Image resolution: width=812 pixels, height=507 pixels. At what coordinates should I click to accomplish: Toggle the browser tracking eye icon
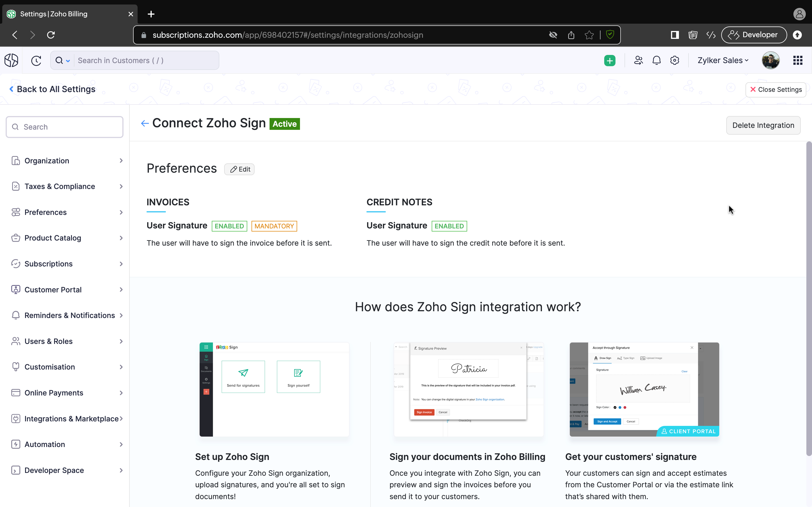coord(553,35)
